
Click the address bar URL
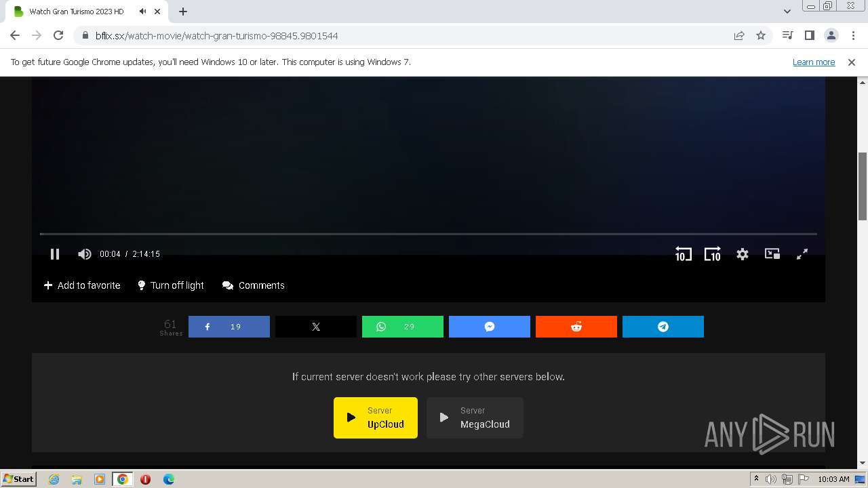[216, 35]
